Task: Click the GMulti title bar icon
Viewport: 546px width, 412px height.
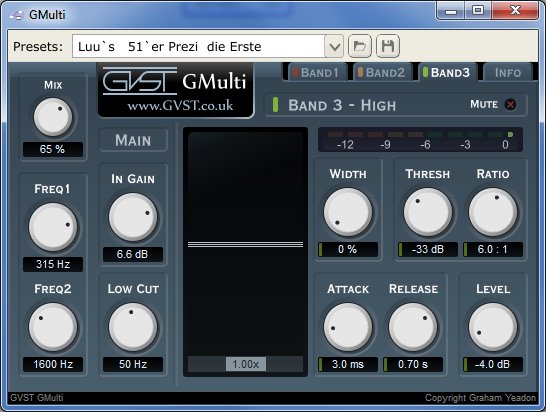Action: [16, 15]
